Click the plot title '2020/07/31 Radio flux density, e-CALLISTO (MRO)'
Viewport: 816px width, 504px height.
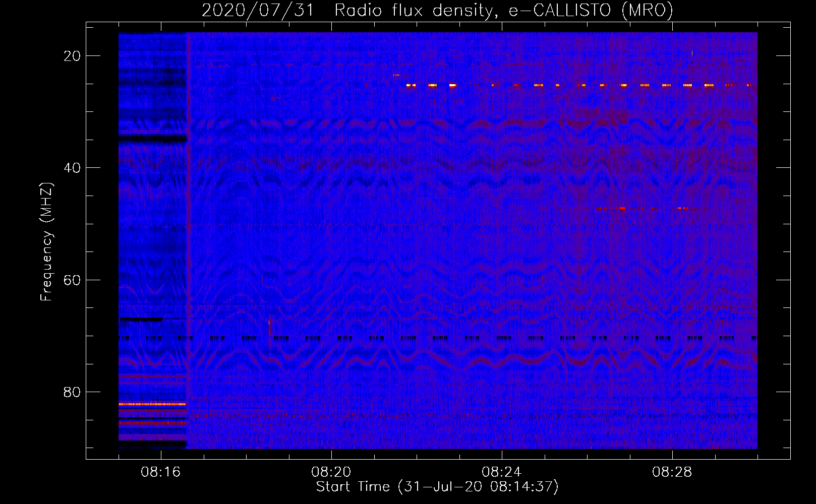coord(437,10)
